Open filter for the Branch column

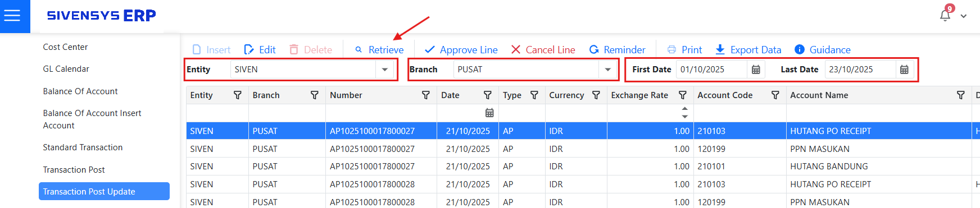coord(315,95)
